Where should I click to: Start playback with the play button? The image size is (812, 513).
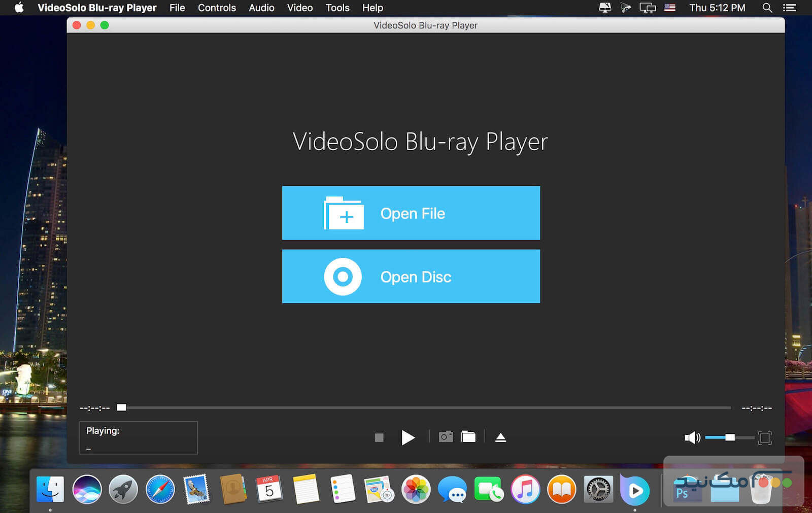pos(408,437)
